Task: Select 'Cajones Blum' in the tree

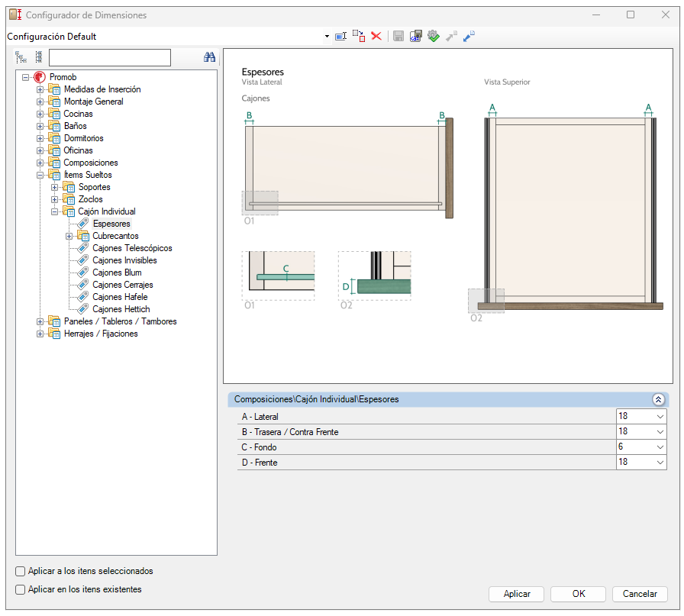Action: (x=117, y=273)
